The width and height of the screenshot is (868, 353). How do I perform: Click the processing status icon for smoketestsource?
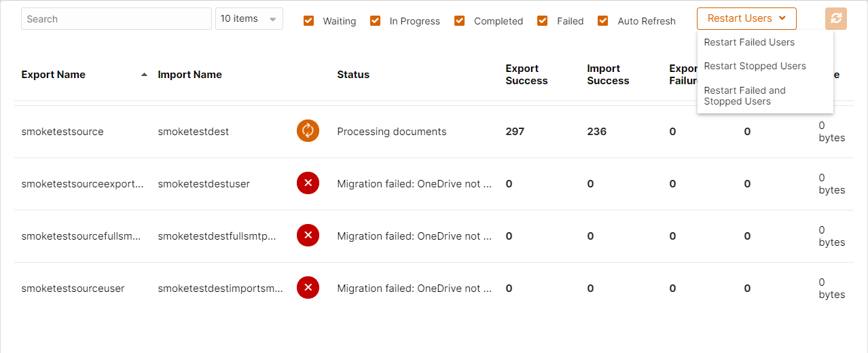pos(308,130)
